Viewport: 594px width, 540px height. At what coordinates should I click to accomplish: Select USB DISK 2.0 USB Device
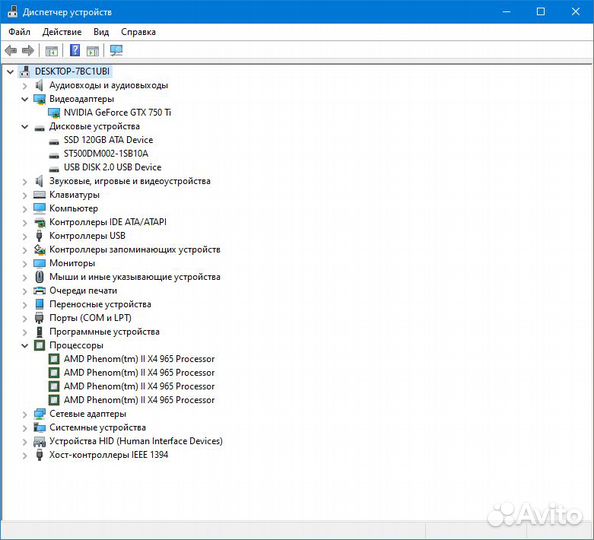tap(113, 167)
